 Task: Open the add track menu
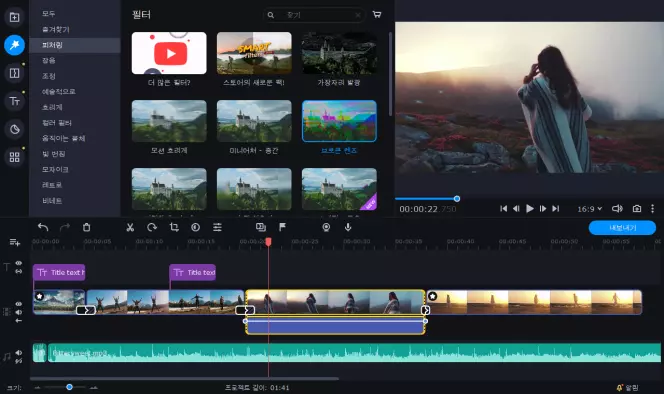coord(14,242)
